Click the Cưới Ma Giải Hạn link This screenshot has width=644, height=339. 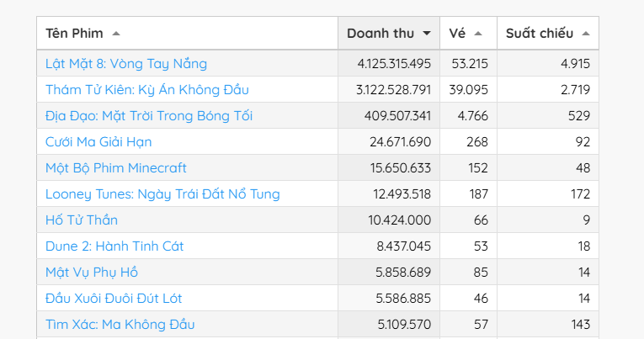click(x=98, y=141)
